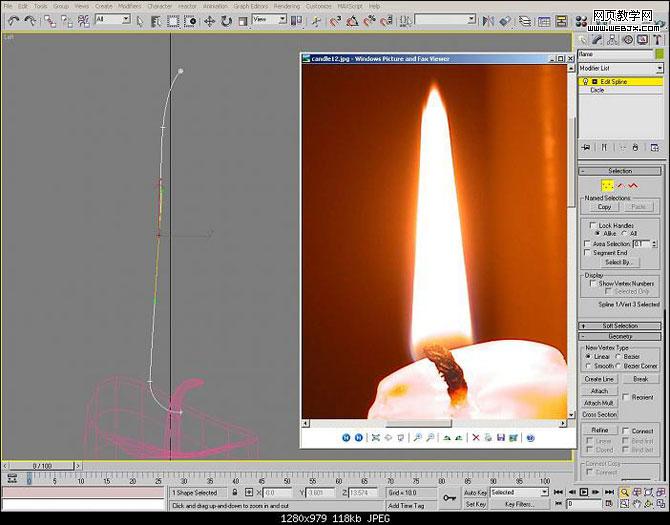Click the Mirror tool in main toolbar
The image size is (670, 525).
[488, 21]
